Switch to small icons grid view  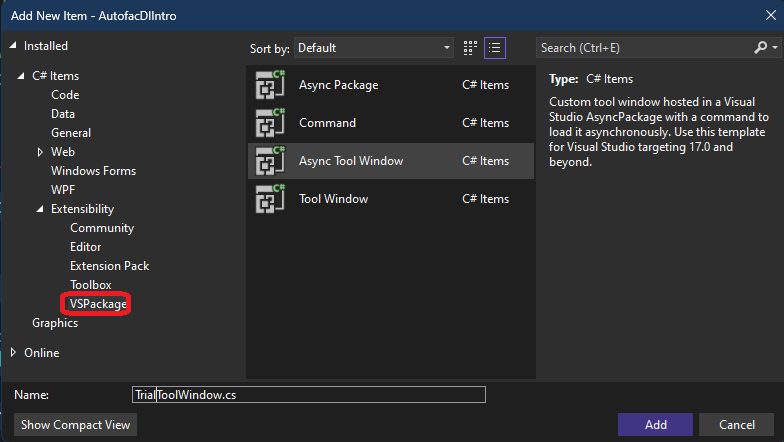pos(471,48)
